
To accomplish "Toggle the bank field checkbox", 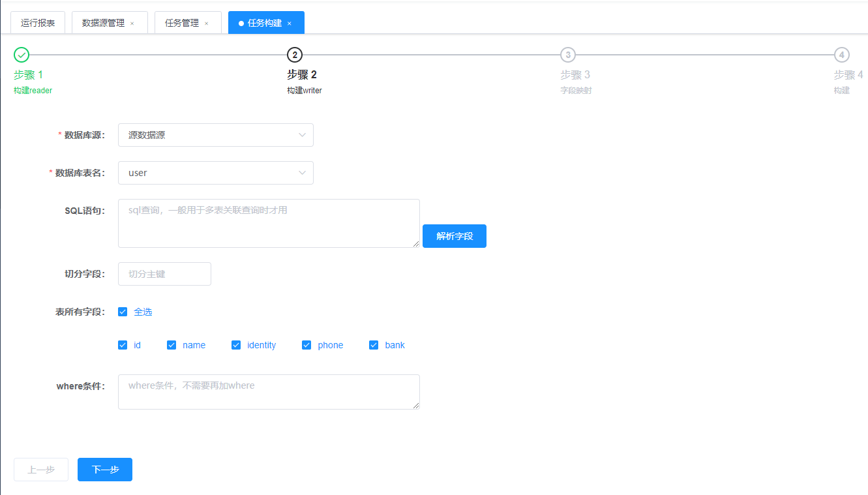I will (374, 345).
